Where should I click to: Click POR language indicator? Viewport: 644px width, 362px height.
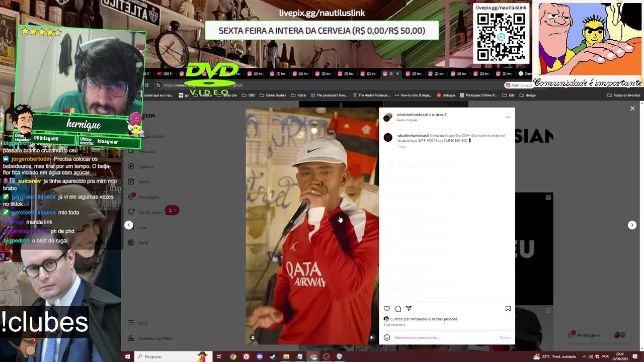pyautogui.click(x=605, y=356)
